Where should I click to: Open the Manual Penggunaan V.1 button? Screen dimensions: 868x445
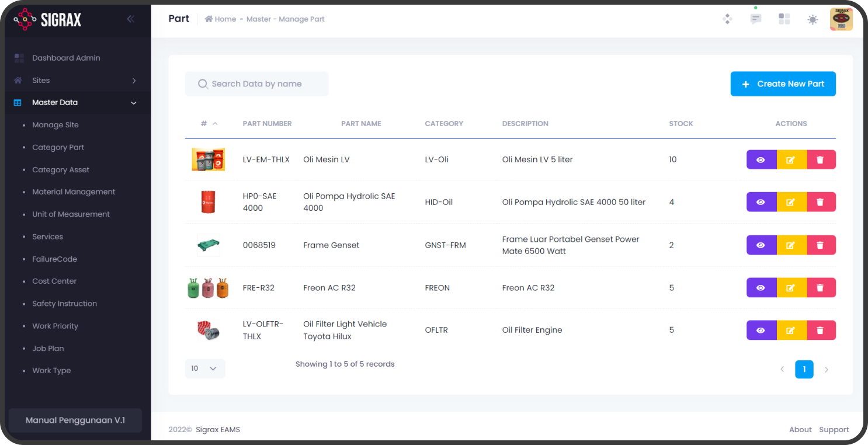pos(75,420)
